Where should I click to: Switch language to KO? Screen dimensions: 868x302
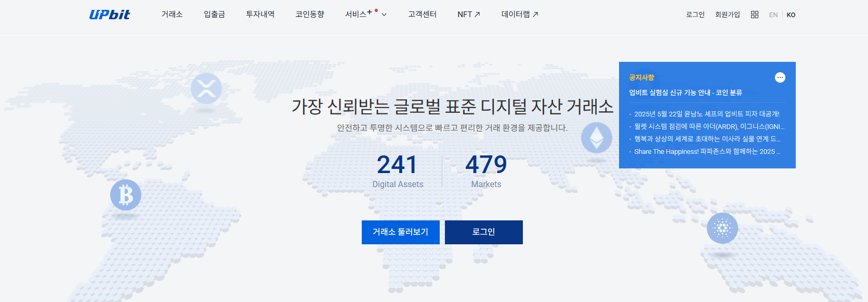click(x=791, y=15)
